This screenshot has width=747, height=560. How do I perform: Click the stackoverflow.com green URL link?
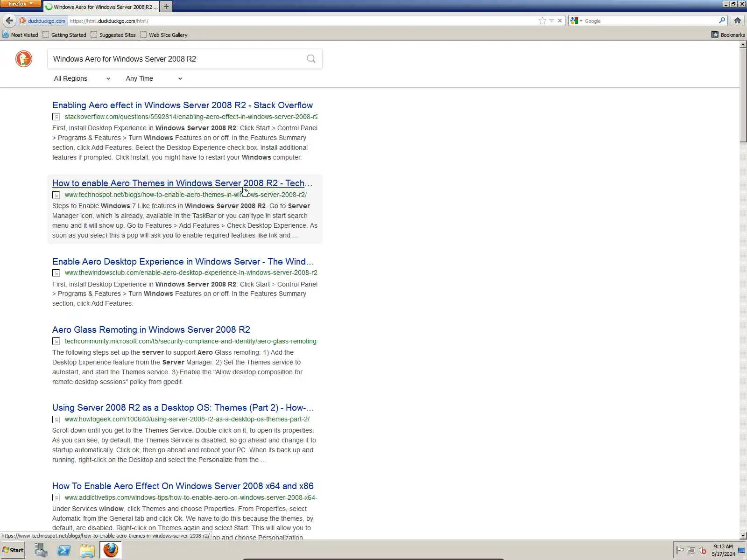pyautogui.click(x=191, y=117)
